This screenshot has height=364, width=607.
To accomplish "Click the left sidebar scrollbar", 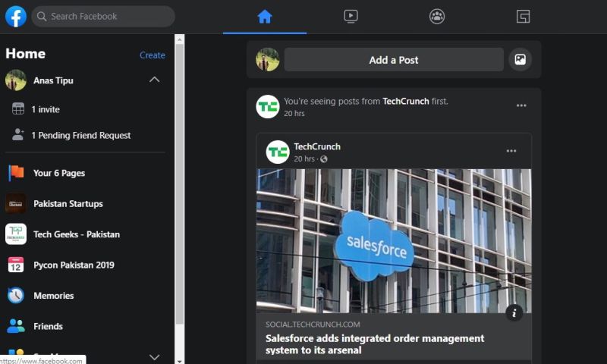I will click(180, 190).
